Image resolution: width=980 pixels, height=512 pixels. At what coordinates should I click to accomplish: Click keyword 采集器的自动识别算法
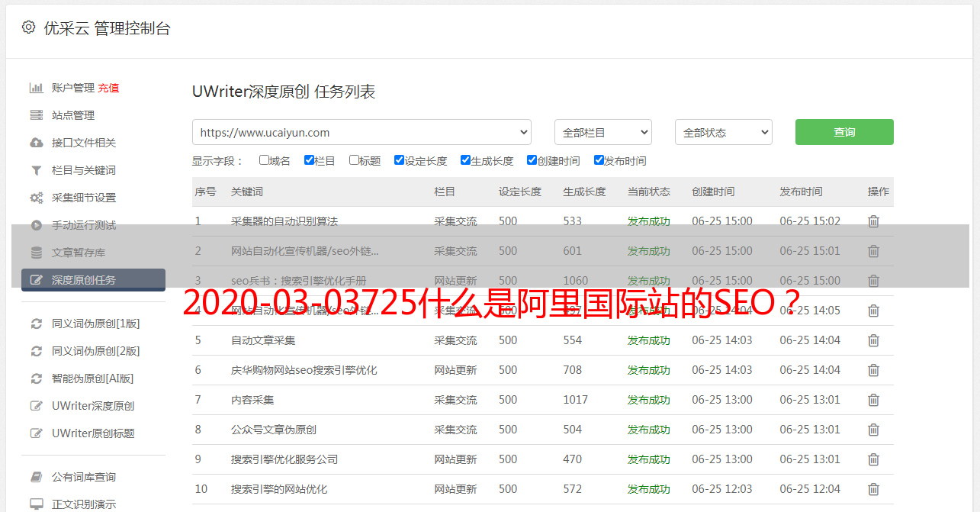click(x=284, y=221)
